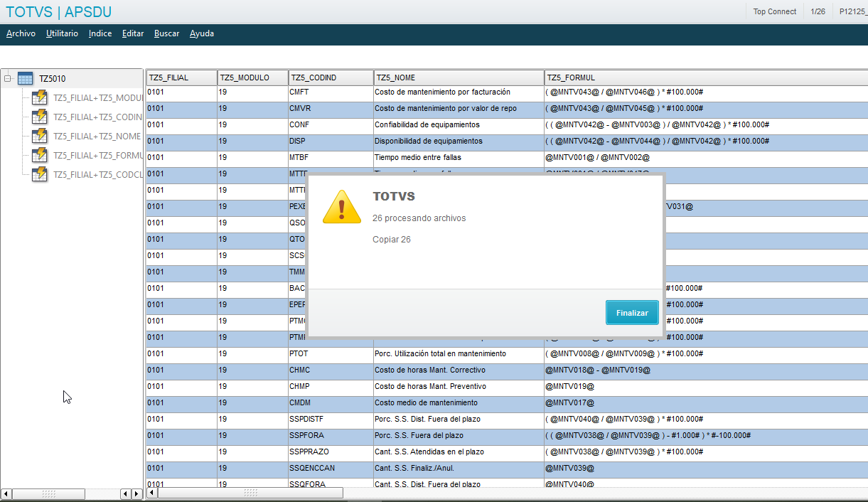This screenshot has width=868, height=502.
Task: Open the Ayuda menu
Action: (202, 33)
